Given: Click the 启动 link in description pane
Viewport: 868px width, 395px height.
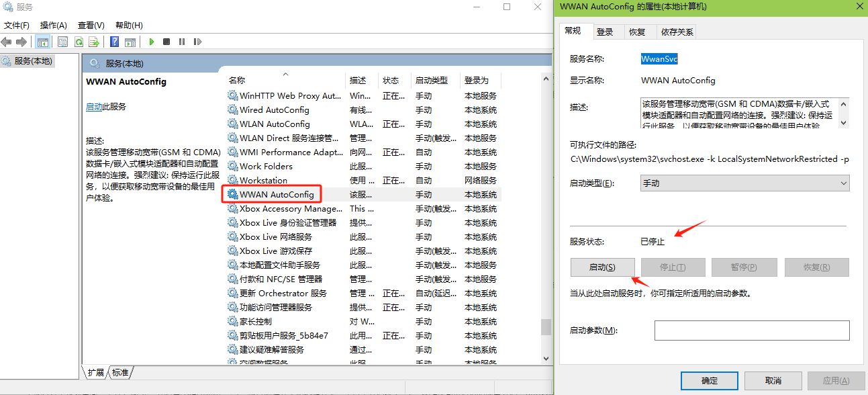Looking at the screenshot, I should [94, 107].
